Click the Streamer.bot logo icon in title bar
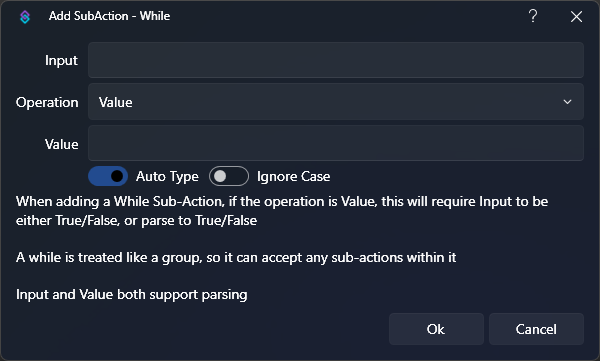The width and height of the screenshot is (600, 361). point(25,16)
